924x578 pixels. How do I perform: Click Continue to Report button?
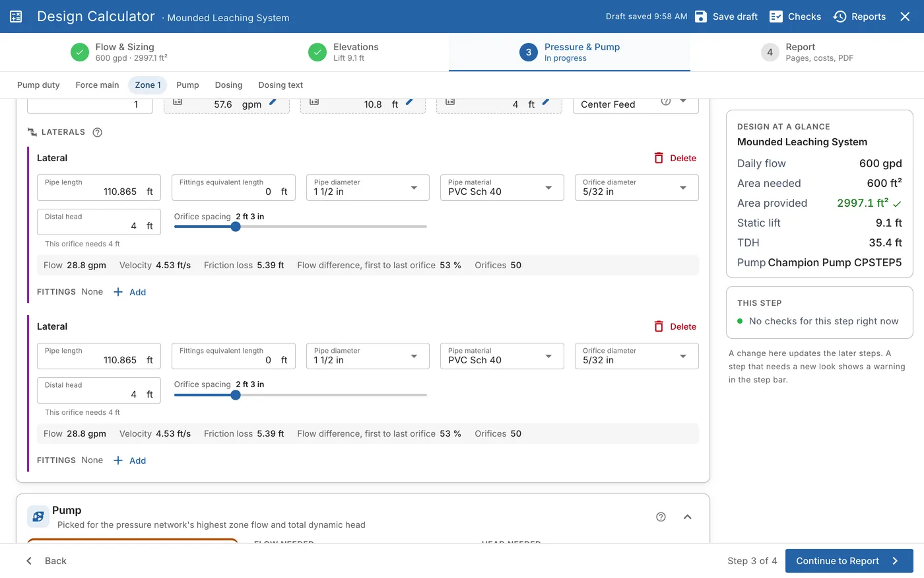click(x=849, y=561)
